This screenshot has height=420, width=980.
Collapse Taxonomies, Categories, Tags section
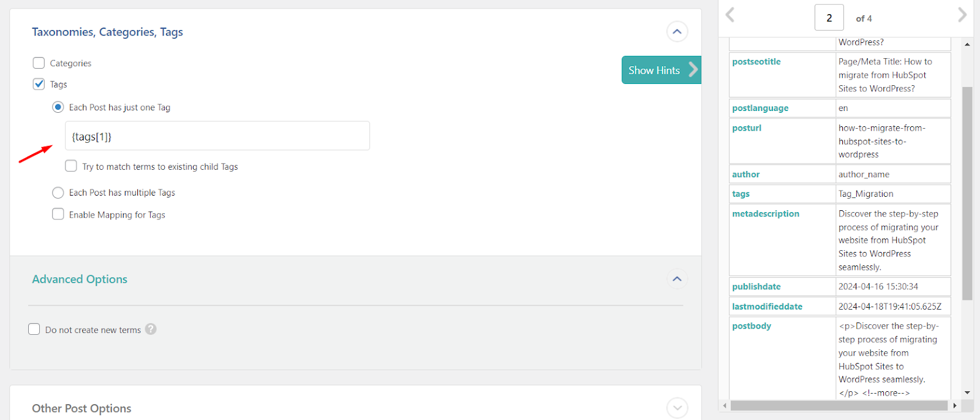point(677,32)
